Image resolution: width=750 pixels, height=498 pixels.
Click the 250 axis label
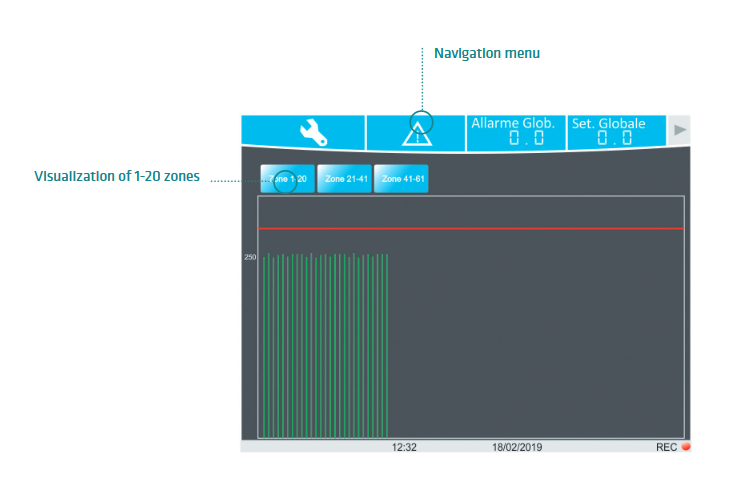(250, 257)
